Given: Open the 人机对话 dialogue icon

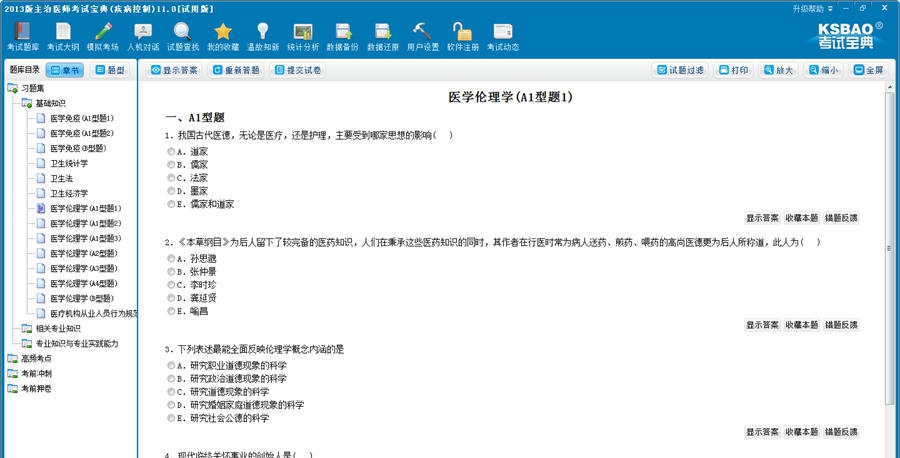Looking at the screenshot, I should click(143, 37).
